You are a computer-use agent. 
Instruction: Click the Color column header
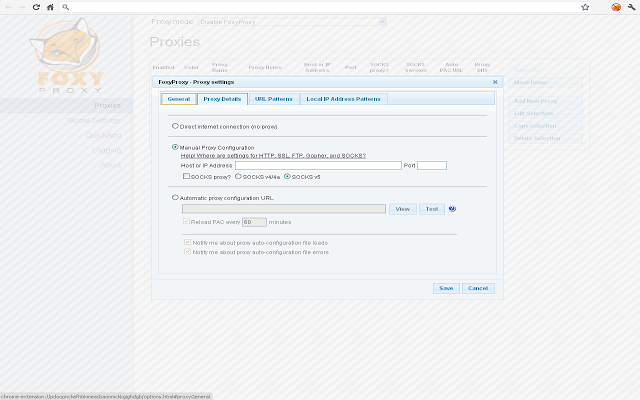(x=191, y=67)
